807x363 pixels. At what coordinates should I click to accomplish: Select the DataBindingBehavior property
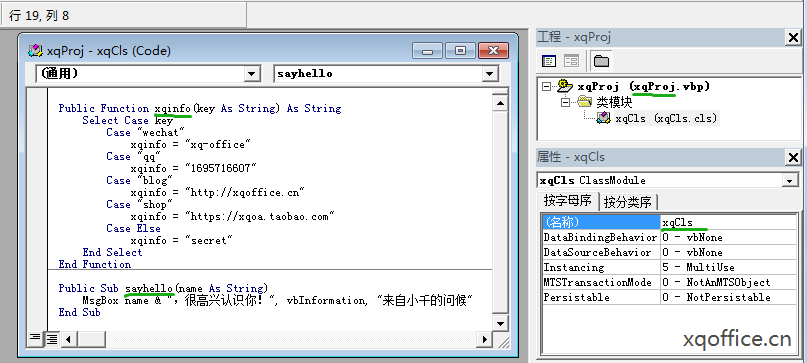[x=600, y=237]
